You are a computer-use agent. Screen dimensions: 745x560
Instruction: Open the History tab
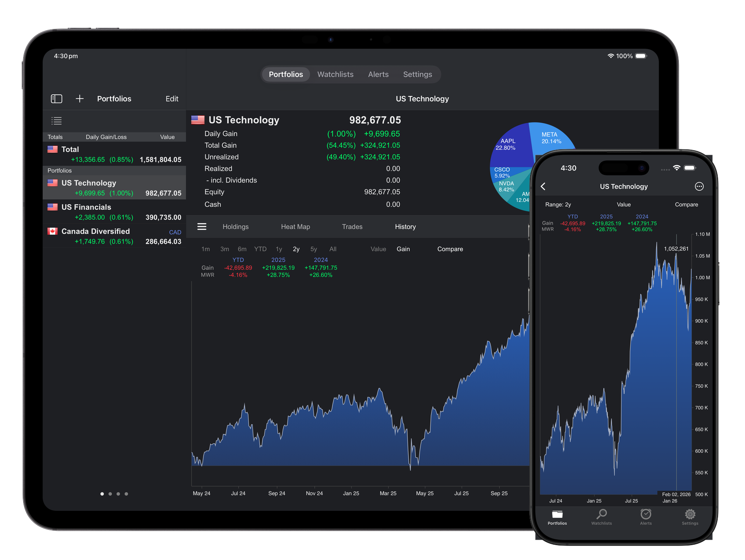(405, 227)
